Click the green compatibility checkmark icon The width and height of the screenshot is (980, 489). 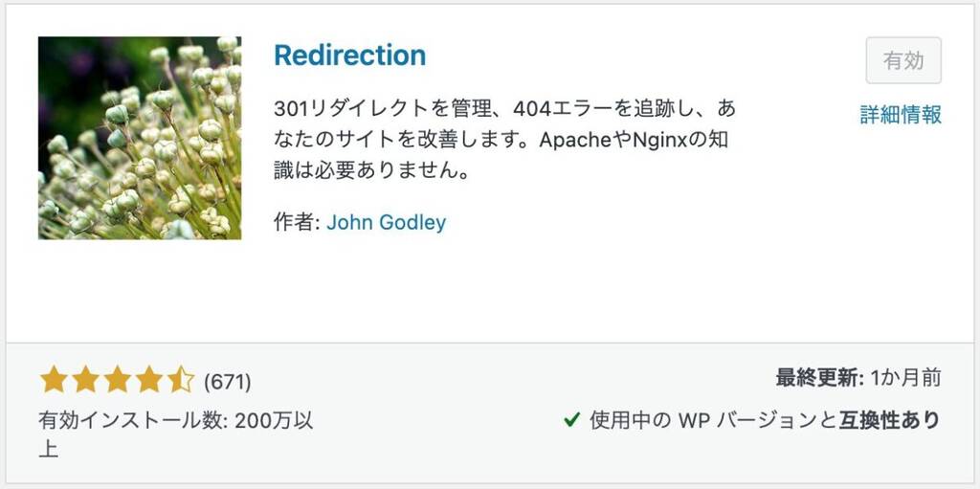coord(571,420)
